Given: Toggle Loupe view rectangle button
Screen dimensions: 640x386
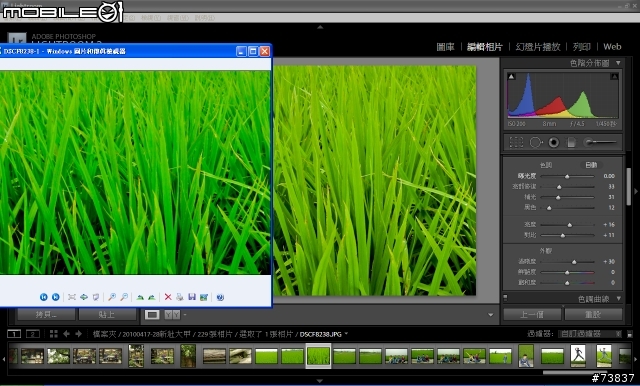Looking at the screenshot, I should click(x=152, y=315).
